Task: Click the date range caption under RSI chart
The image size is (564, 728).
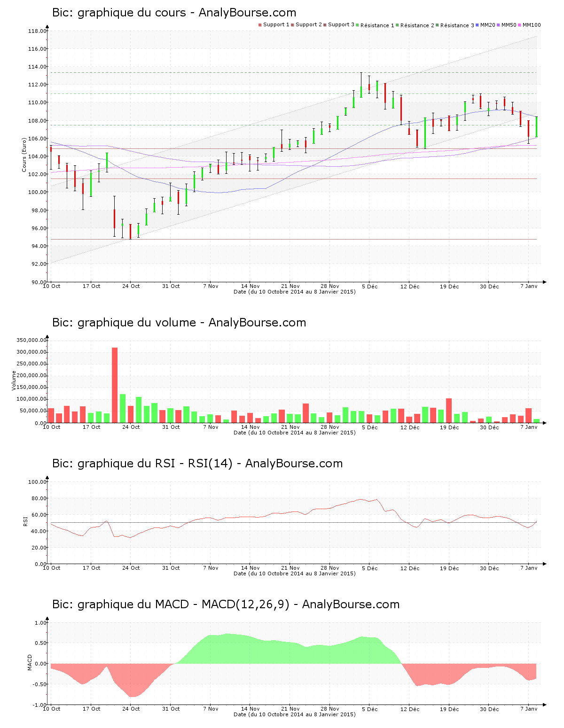Action: [x=295, y=573]
